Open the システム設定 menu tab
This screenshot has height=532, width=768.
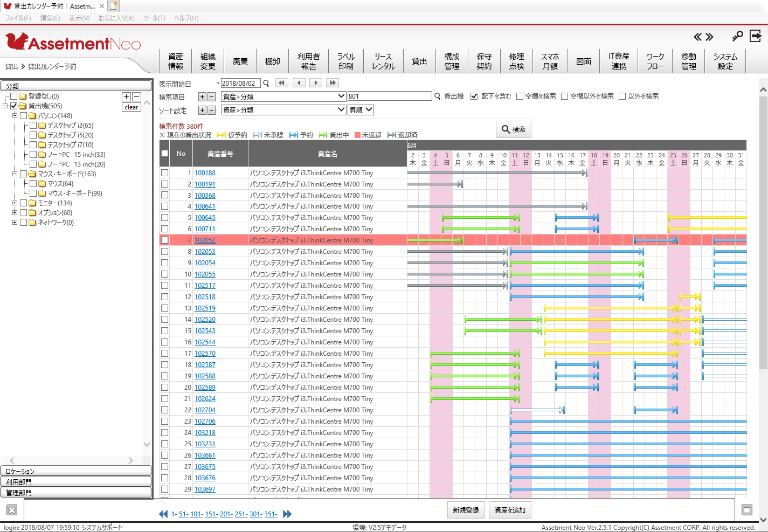pos(725,61)
